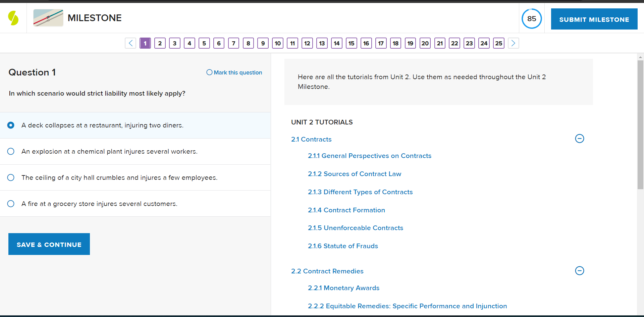
Task: Open tutorial 2.2.1 Monetary Awards
Action: (343, 288)
